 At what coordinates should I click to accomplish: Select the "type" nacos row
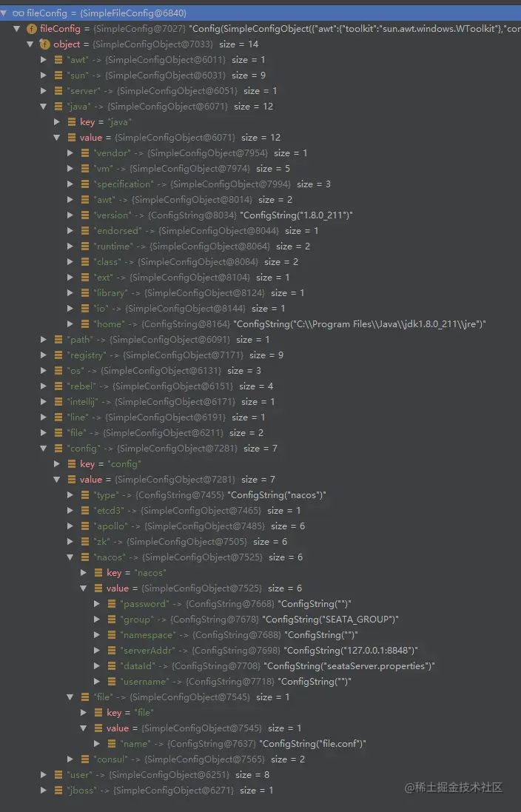[x=260, y=494]
